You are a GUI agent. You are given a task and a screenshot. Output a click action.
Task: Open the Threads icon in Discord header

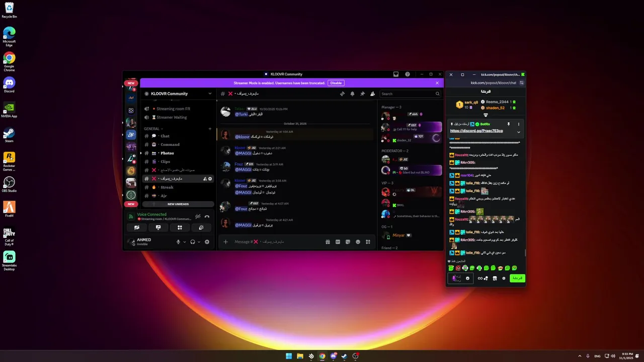coord(342,94)
